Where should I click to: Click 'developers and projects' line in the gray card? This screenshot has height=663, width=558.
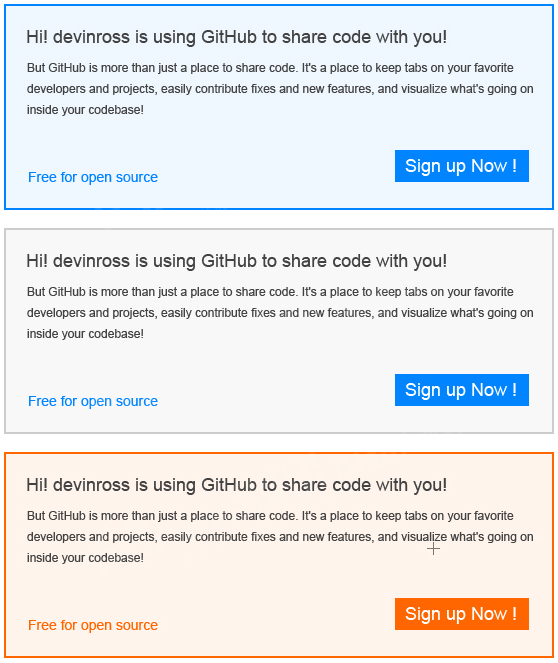[x=280, y=313]
